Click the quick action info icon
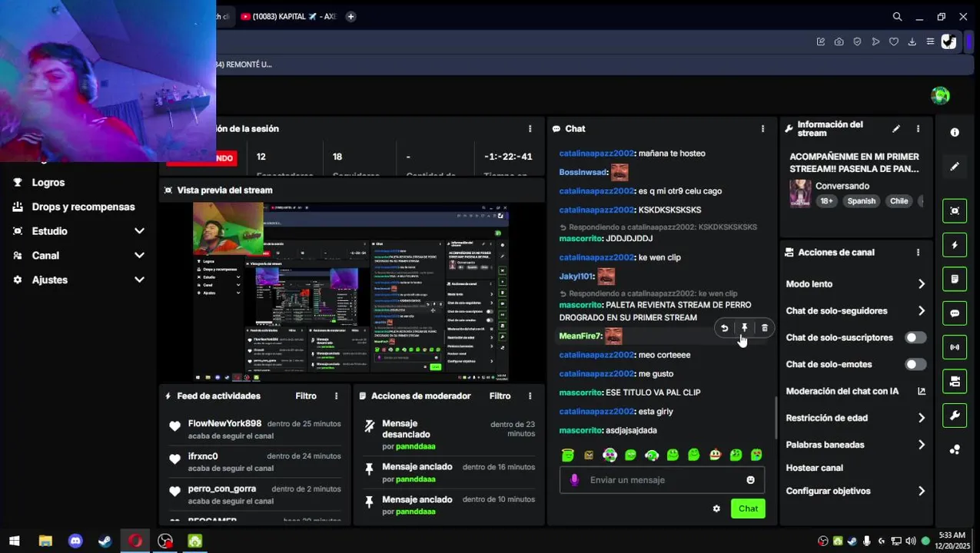 [x=955, y=133]
